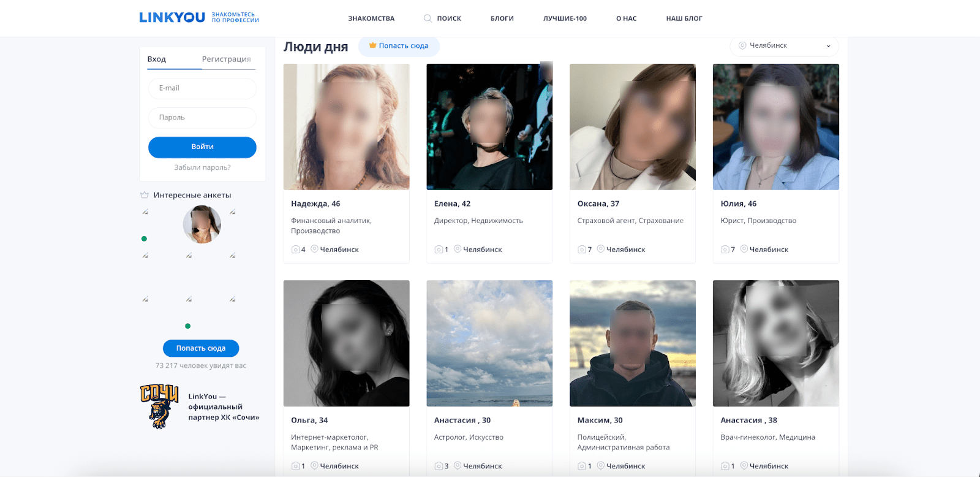Click the crown icon beside Интересные анкеты
980x477 pixels.
pos(145,195)
